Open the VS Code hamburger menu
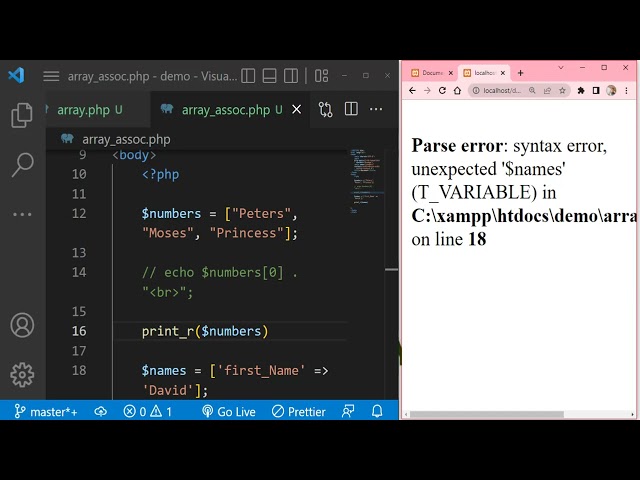The image size is (640, 480). tap(51, 76)
